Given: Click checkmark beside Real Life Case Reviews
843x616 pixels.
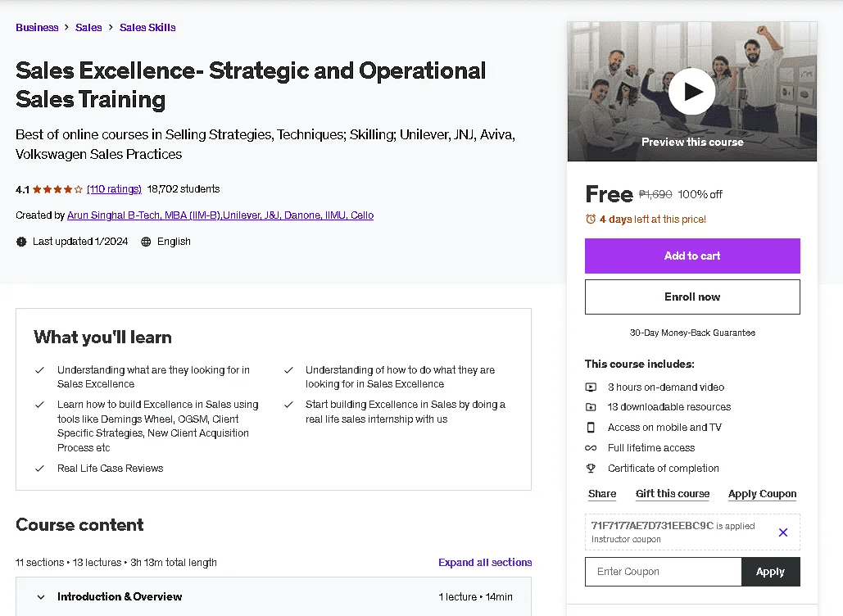Looking at the screenshot, I should click(39, 469).
